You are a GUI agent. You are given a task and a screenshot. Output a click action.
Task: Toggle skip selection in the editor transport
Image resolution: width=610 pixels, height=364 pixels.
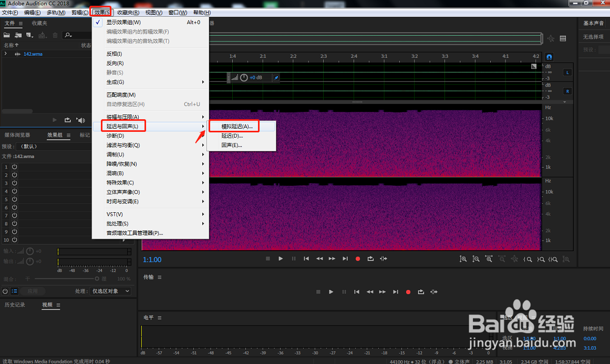(384, 258)
